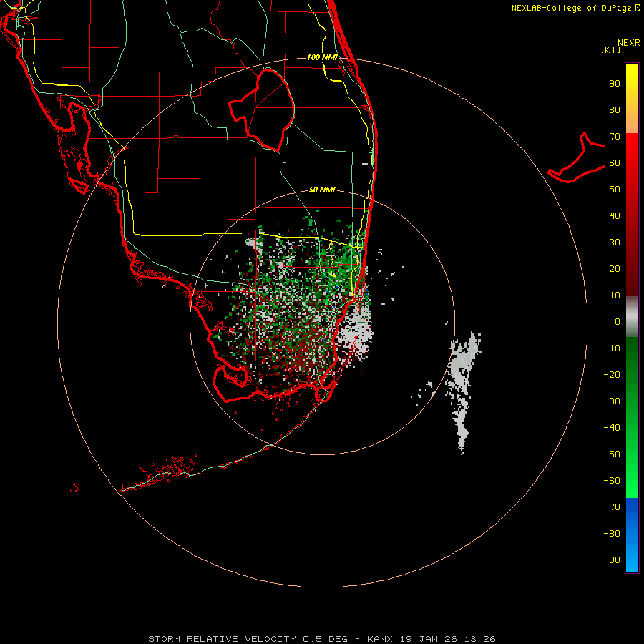
Task: Click the -80 value on velocity scale
Action: (612, 534)
